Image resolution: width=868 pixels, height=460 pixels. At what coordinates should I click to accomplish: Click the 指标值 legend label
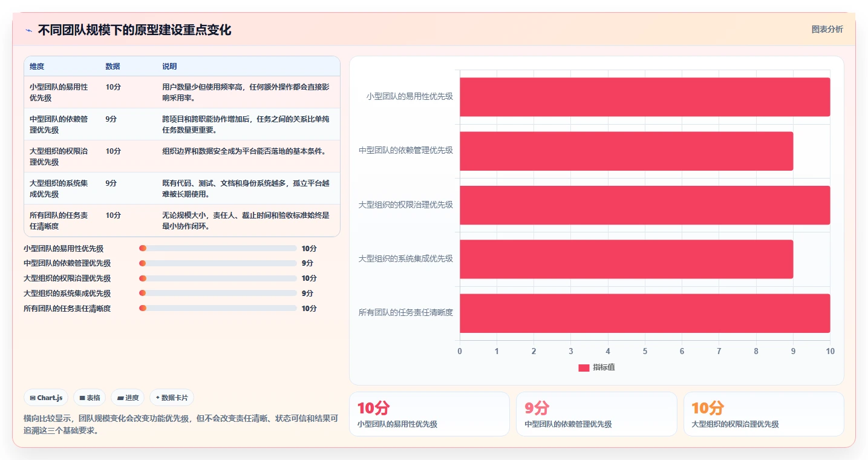604,367
